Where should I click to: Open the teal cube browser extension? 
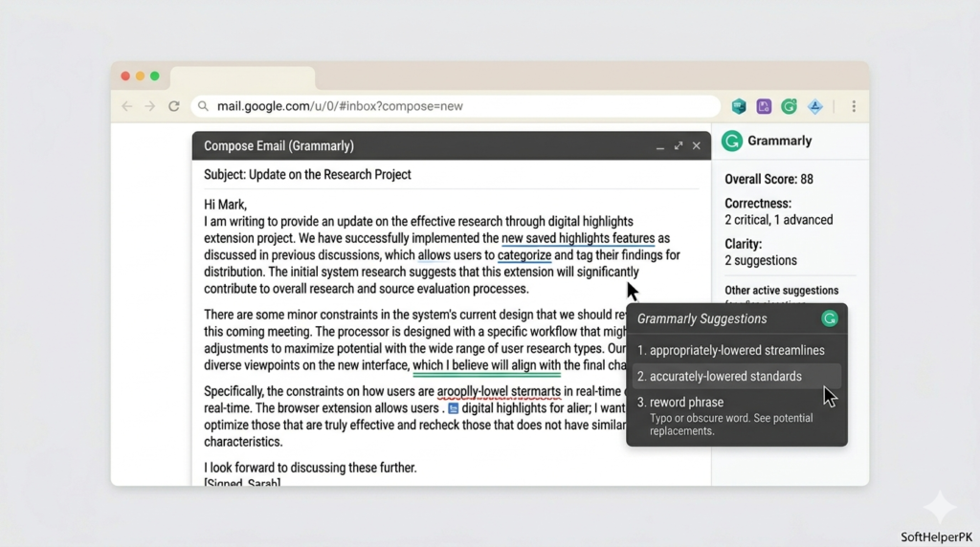coord(739,106)
